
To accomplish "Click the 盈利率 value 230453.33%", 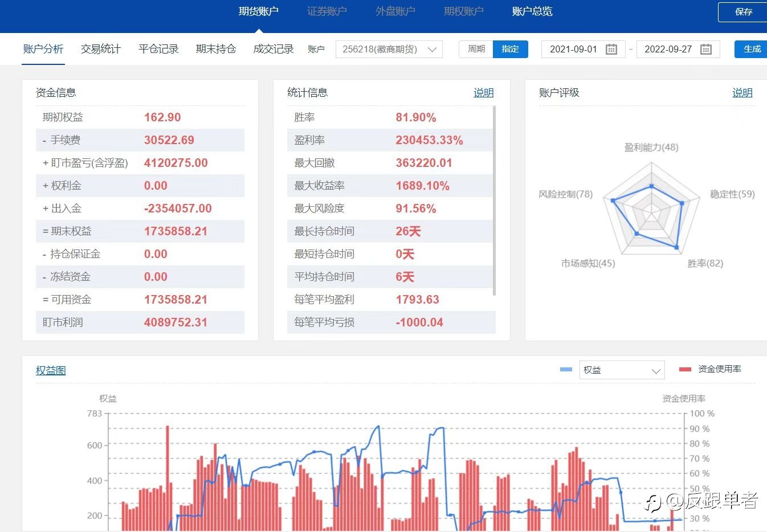I will click(x=430, y=140).
